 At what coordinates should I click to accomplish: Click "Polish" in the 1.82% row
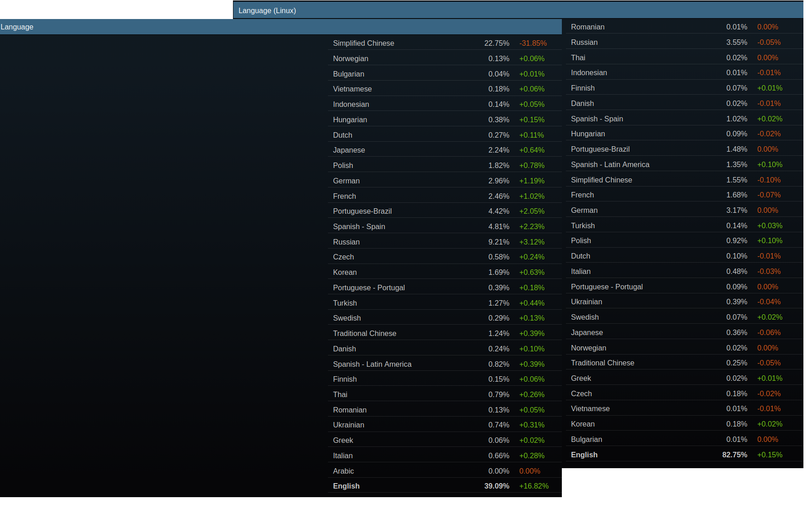pyautogui.click(x=343, y=165)
